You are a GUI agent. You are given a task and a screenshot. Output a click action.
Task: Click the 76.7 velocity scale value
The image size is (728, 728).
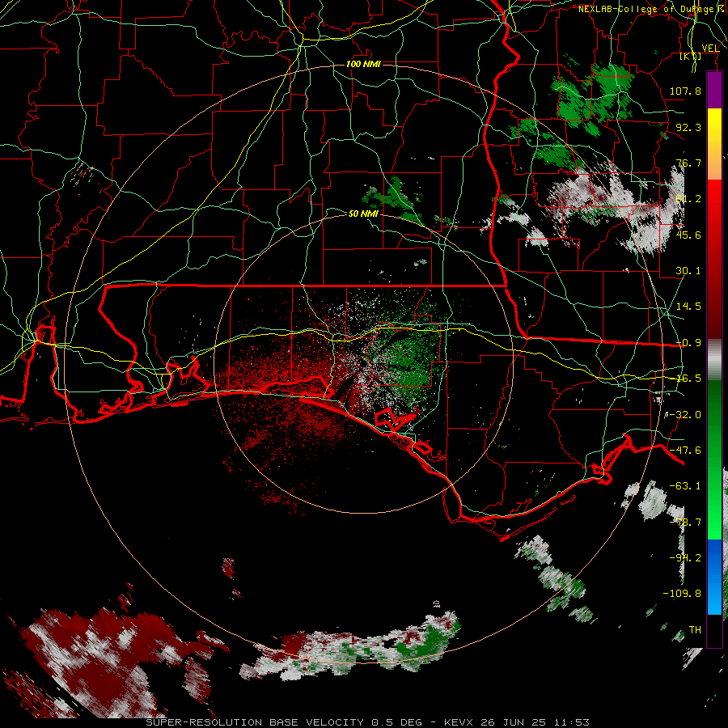tap(688, 163)
